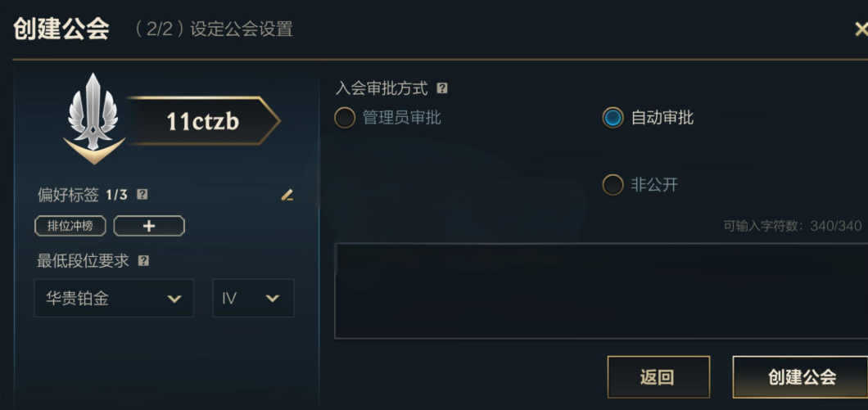Open the 华贵铂金 rank dropdown
The width and height of the screenshot is (868, 410).
(x=114, y=298)
